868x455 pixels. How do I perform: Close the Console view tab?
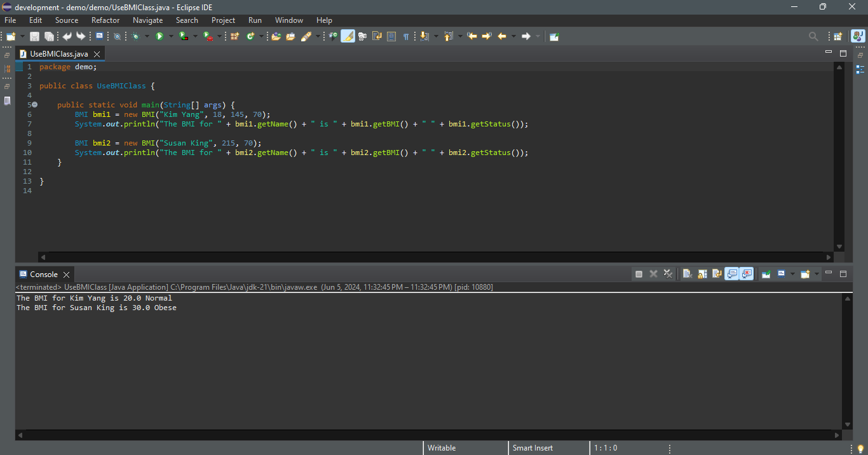(66, 275)
